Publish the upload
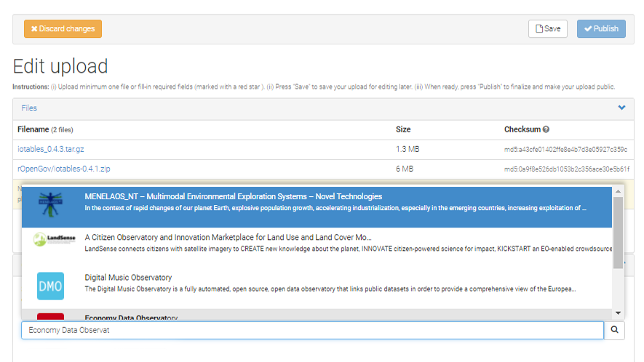 coord(601,29)
